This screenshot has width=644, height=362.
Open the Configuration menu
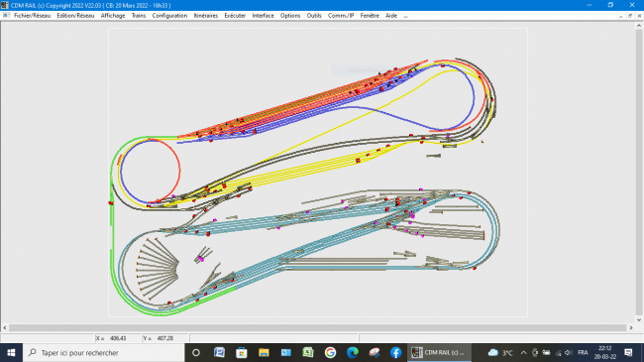coord(169,16)
